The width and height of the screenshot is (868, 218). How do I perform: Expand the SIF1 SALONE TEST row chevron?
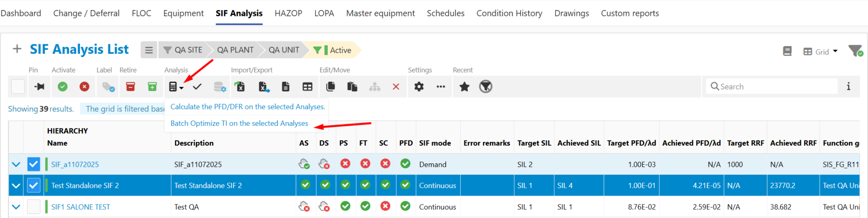coord(16,207)
